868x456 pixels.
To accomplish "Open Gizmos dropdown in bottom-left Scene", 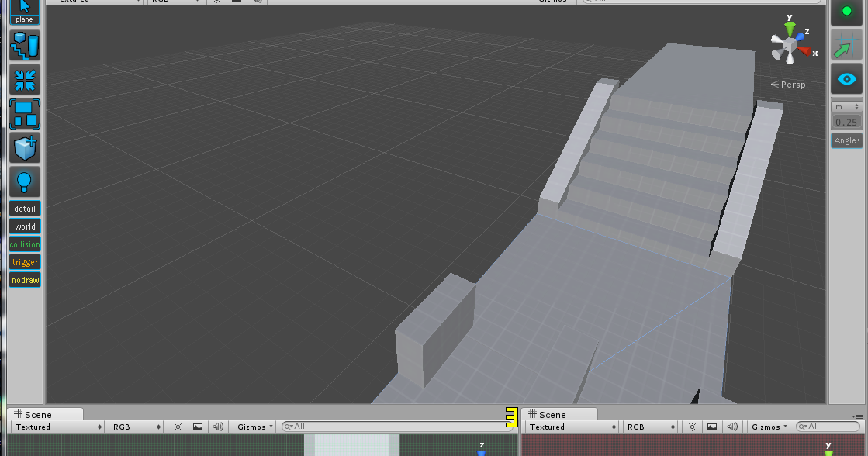I will (254, 427).
